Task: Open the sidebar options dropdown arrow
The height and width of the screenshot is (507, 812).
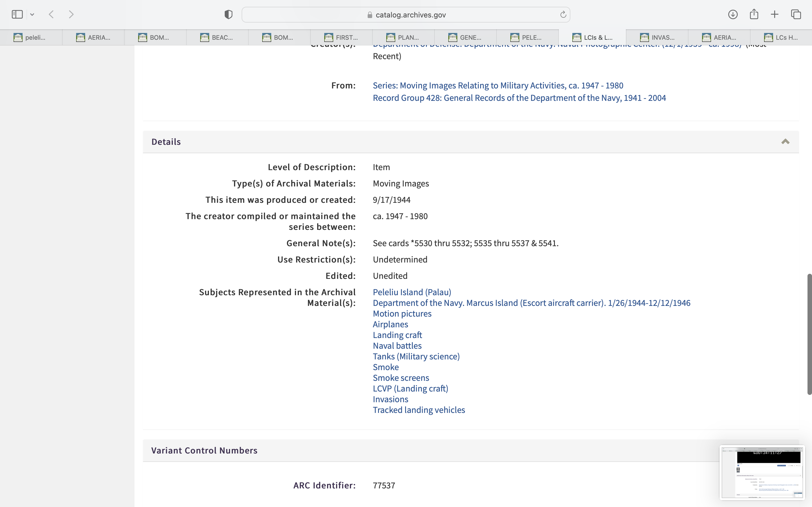Action: (x=32, y=14)
